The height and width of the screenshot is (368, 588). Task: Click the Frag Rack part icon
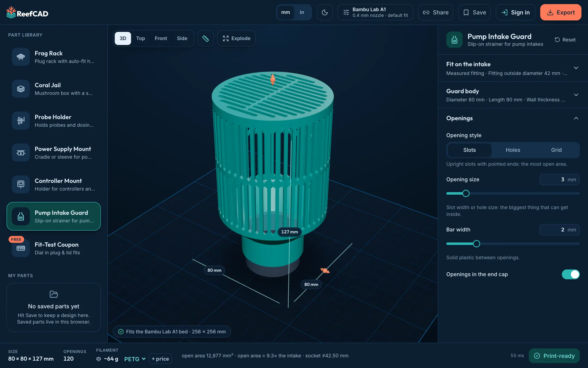click(21, 57)
